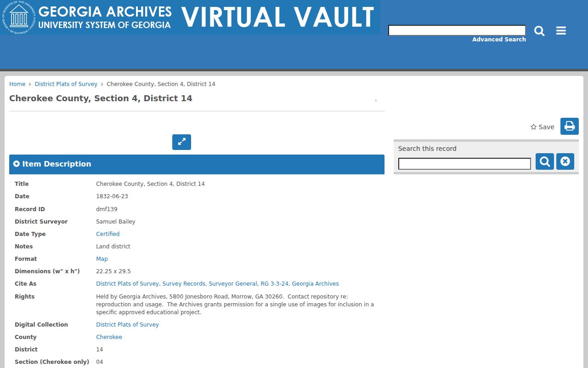Click the Map format link

[102, 259]
